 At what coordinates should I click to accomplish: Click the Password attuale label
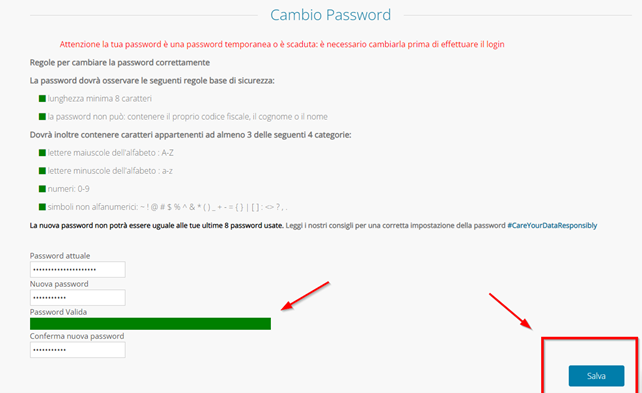click(60, 256)
